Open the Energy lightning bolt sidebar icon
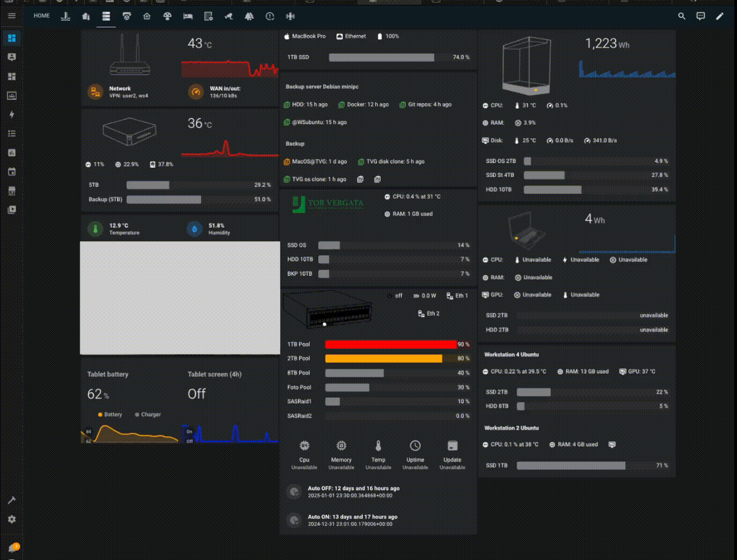This screenshot has height=560, width=737. (x=12, y=114)
